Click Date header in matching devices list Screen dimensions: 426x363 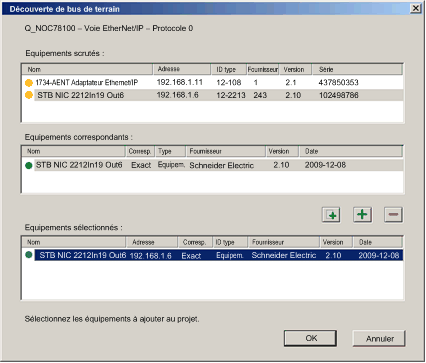point(351,151)
